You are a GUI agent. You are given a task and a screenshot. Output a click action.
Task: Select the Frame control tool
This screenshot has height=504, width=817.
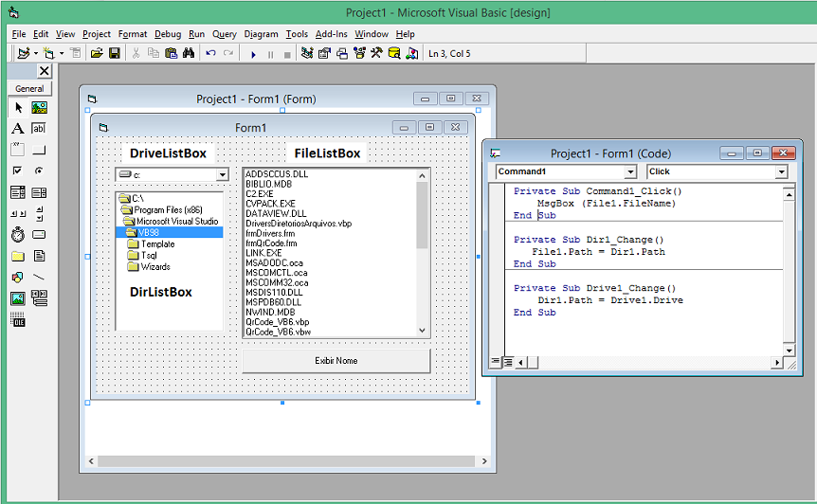(x=18, y=150)
